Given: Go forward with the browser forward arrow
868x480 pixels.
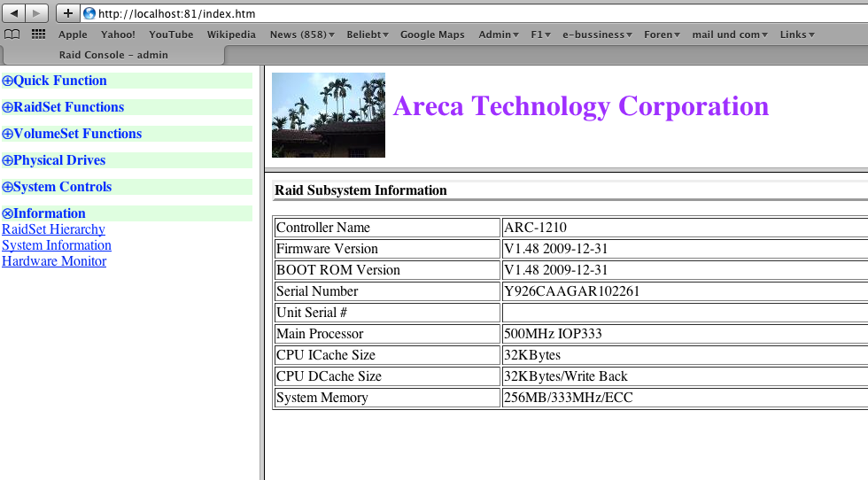Looking at the screenshot, I should coord(36,13).
